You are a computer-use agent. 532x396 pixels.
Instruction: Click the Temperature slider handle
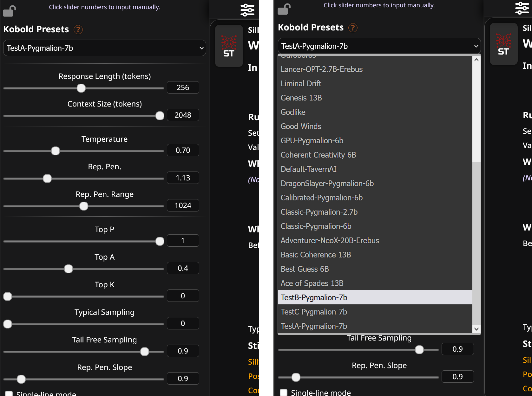pos(56,151)
